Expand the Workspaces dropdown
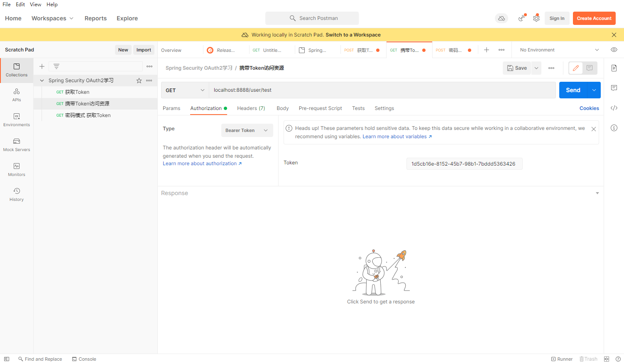The width and height of the screenshot is (624, 364). [52, 18]
